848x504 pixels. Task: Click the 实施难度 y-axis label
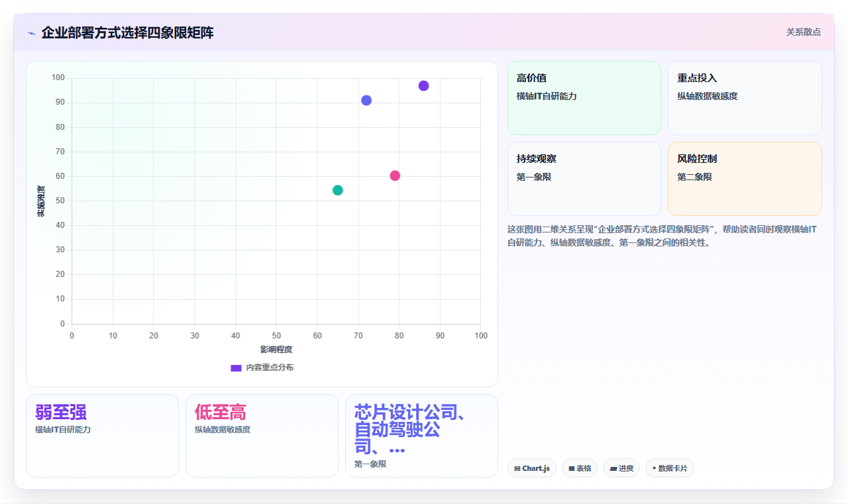point(41,201)
